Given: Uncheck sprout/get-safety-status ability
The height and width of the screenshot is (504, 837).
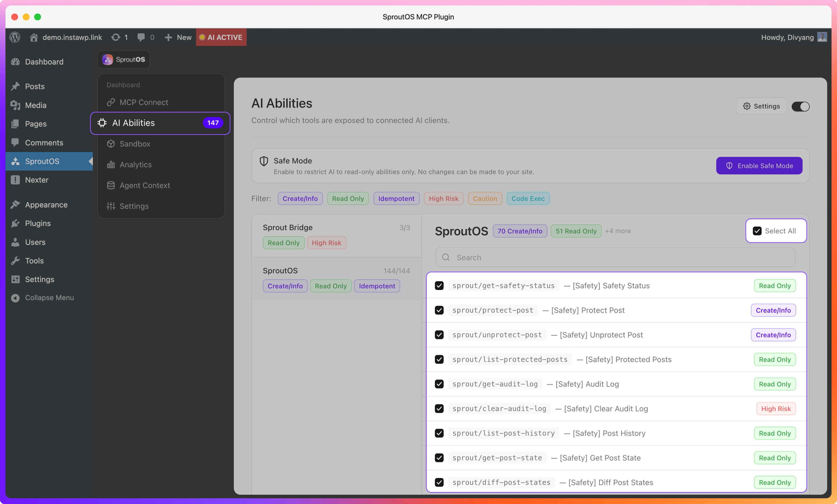Looking at the screenshot, I should [x=439, y=286].
